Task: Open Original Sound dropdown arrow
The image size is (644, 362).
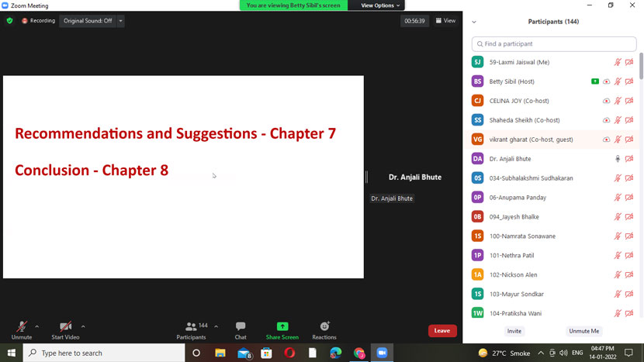Action: tap(120, 21)
